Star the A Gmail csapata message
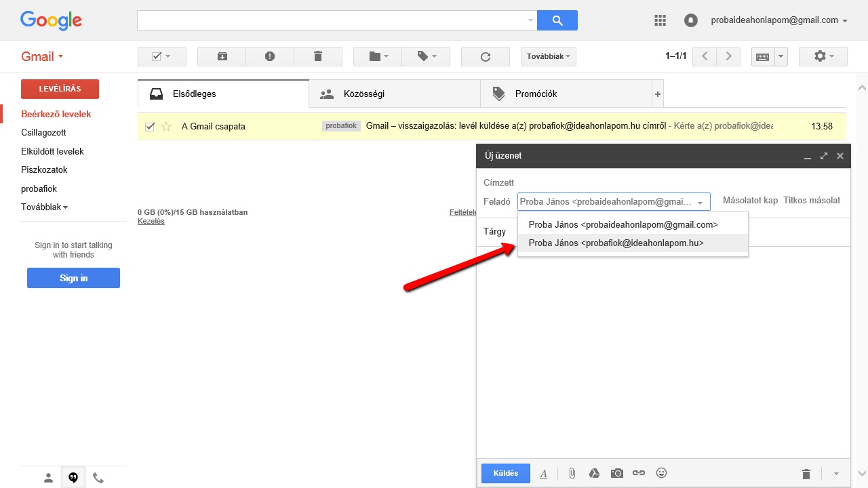The image size is (868, 488). (166, 126)
